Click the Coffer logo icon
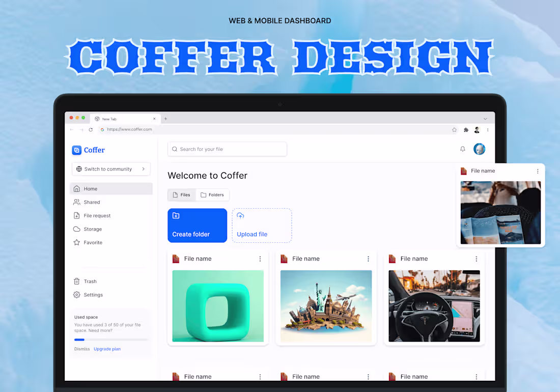This screenshot has height=392, width=560. (76, 150)
